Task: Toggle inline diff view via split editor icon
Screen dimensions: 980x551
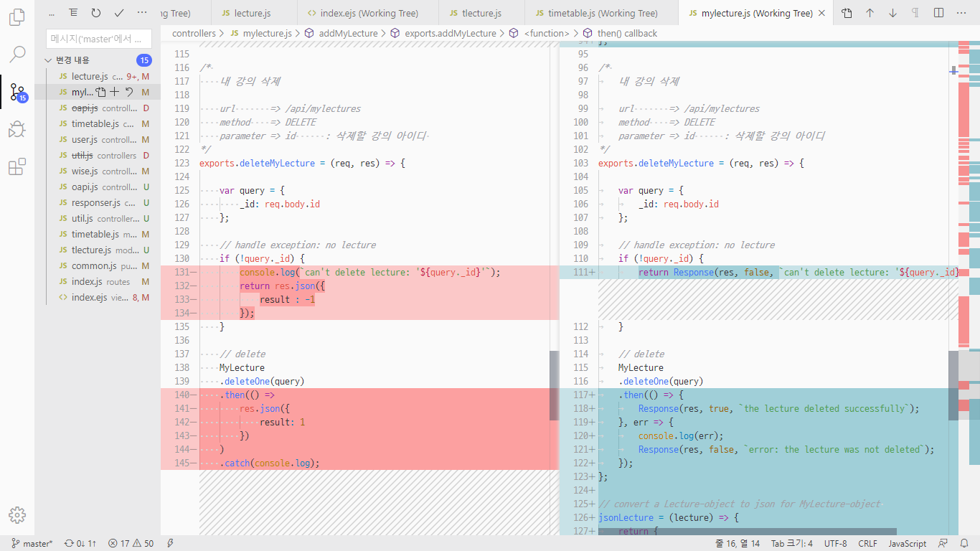Action: (x=938, y=13)
